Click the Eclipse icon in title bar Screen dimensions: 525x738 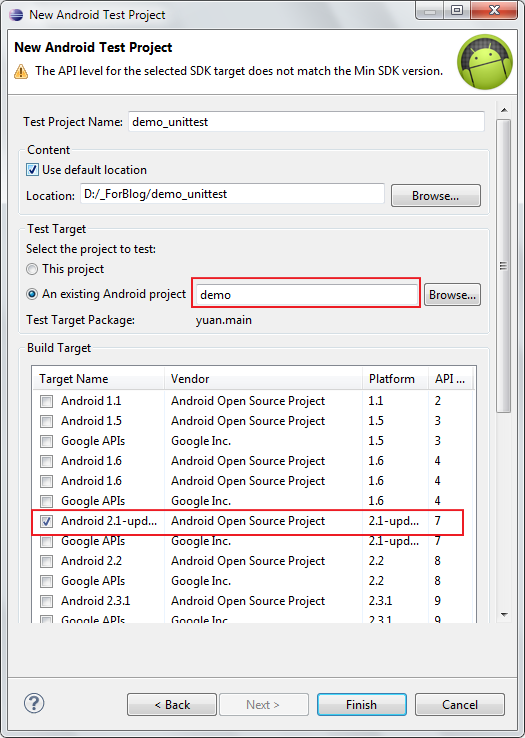click(16, 15)
